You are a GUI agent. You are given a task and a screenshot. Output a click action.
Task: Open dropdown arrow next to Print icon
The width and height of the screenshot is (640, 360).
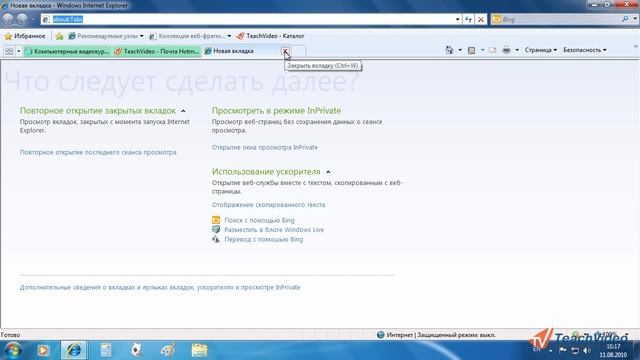[517, 50]
